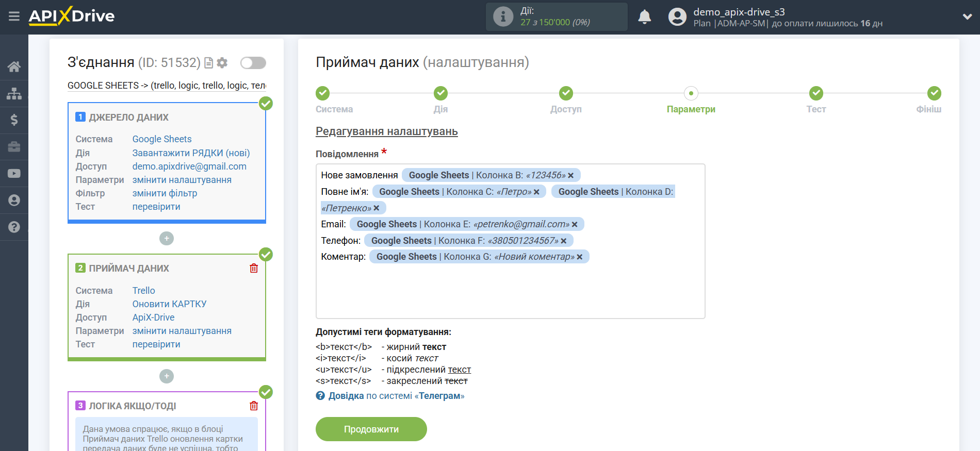Click the ЛОГІКА ЯКЩО/ТОДІ block header

pos(133,406)
